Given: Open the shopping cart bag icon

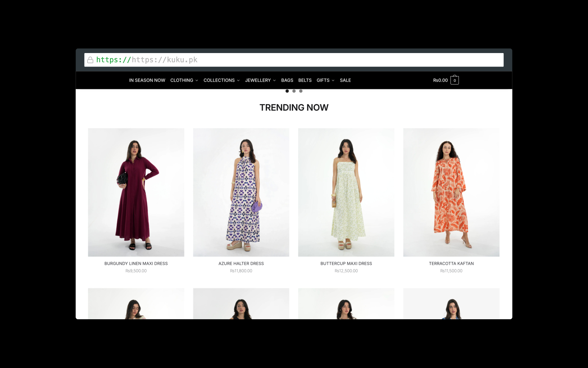Looking at the screenshot, I should pos(454,80).
